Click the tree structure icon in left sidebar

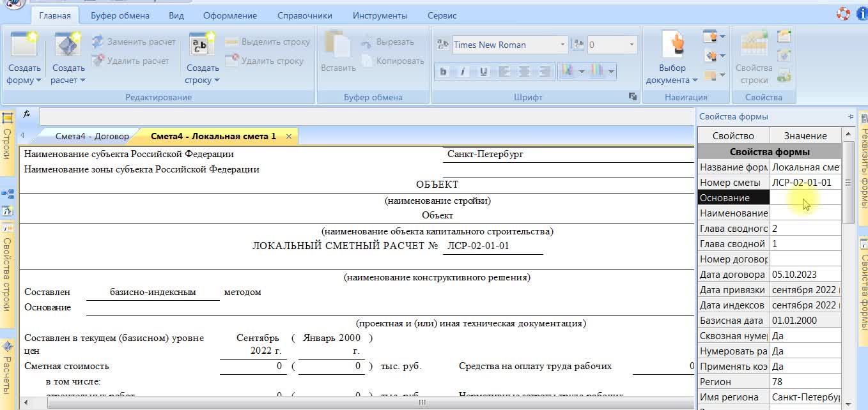pyautogui.click(x=8, y=194)
